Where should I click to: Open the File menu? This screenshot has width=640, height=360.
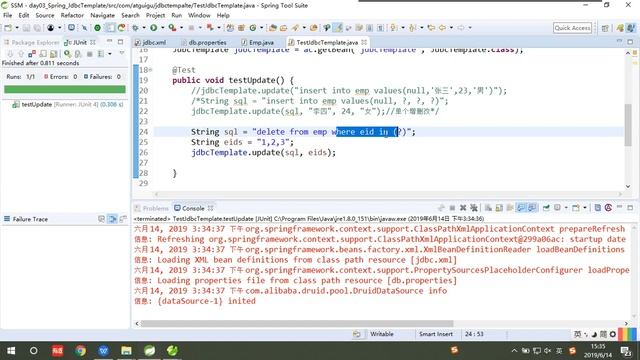(7, 15)
